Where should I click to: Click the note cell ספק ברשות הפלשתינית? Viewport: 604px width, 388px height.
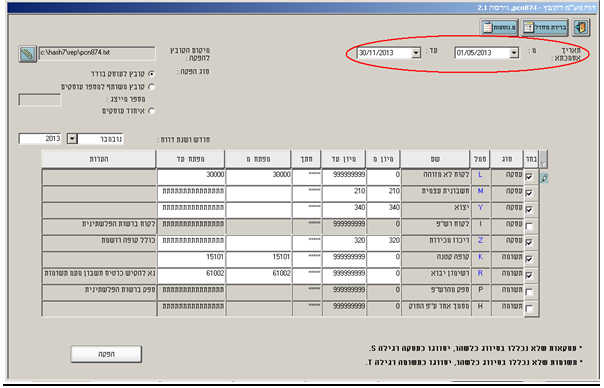[x=99, y=292]
